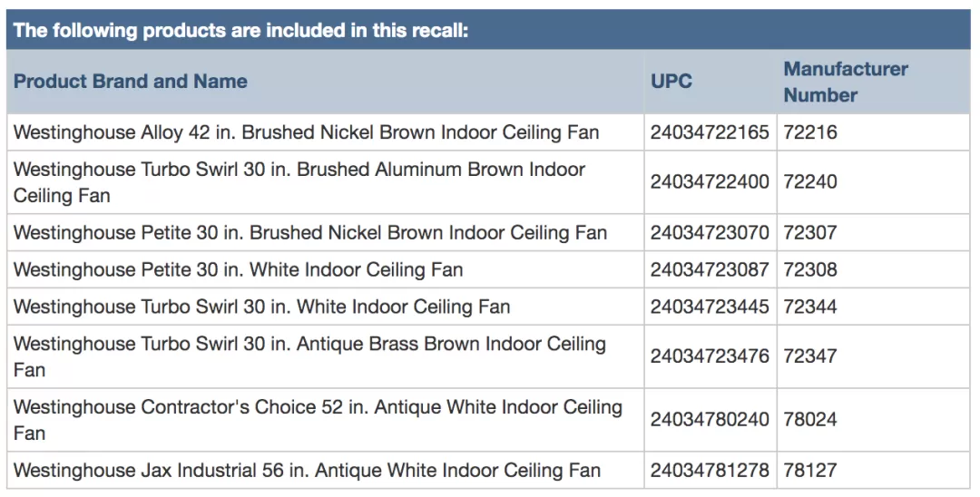Viewport: 980px width, 497px height.
Task: Click UPC 24034722165
Action: point(710,132)
